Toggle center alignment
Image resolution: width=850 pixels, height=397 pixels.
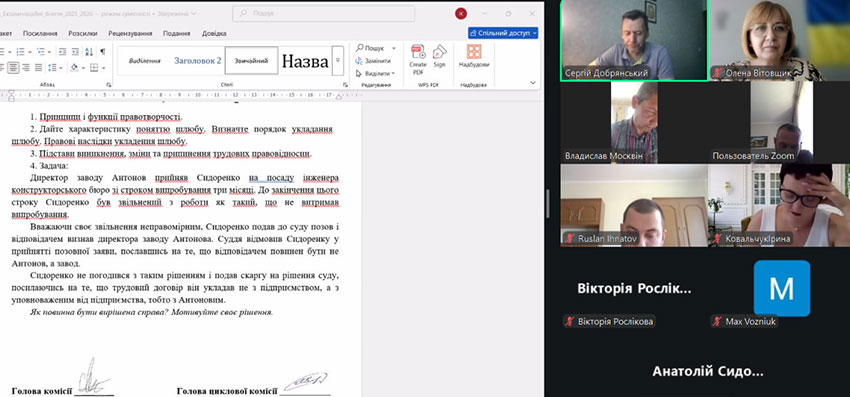13,67
